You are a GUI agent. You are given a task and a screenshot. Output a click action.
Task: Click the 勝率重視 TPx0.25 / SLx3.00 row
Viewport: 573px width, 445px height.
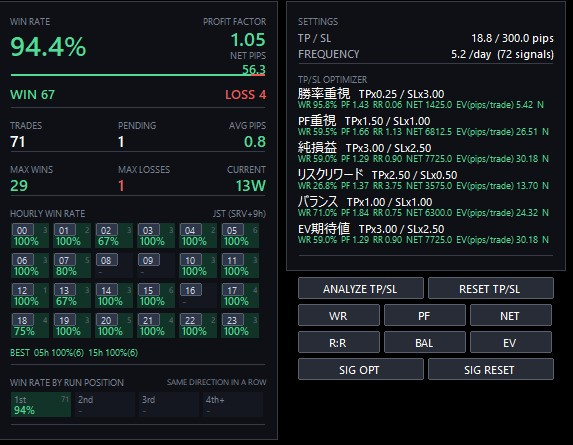(x=421, y=99)
